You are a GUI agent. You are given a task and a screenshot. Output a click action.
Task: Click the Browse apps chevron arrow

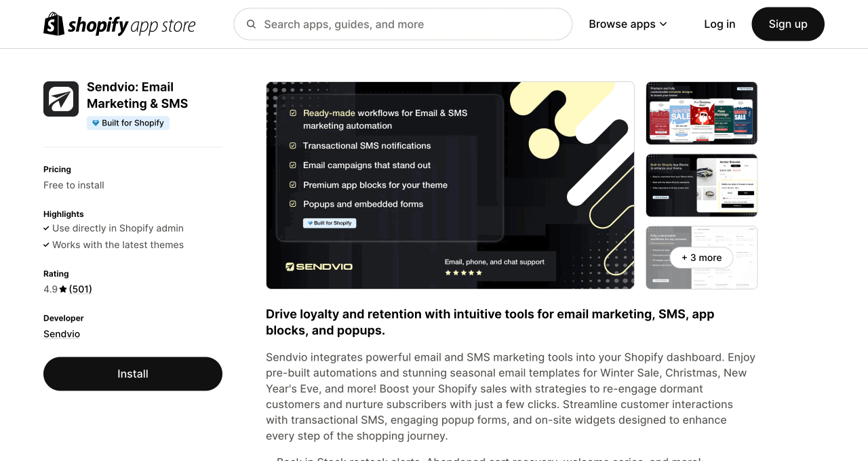coord(663,24)
